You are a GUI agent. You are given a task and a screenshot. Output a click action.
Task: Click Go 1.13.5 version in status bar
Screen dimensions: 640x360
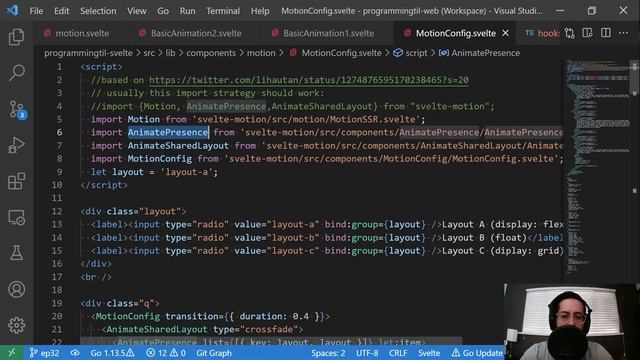(x=112, y=353)
